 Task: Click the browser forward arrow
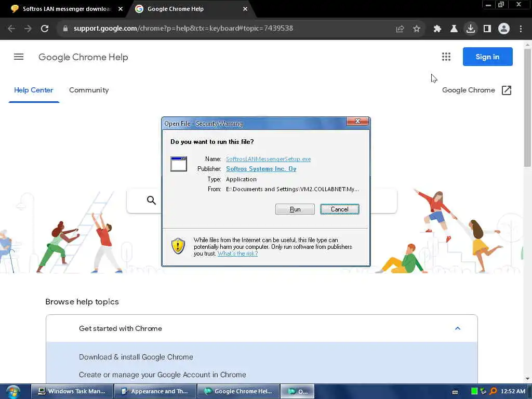[x=28, y=29]
